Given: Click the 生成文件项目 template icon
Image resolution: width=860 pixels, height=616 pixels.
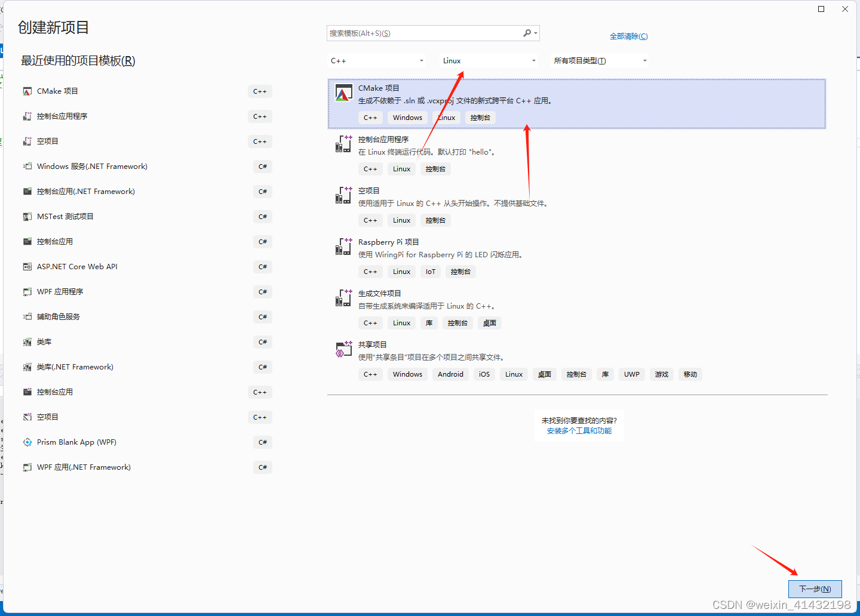Looking at the screenshot, I should click(343, 298).
